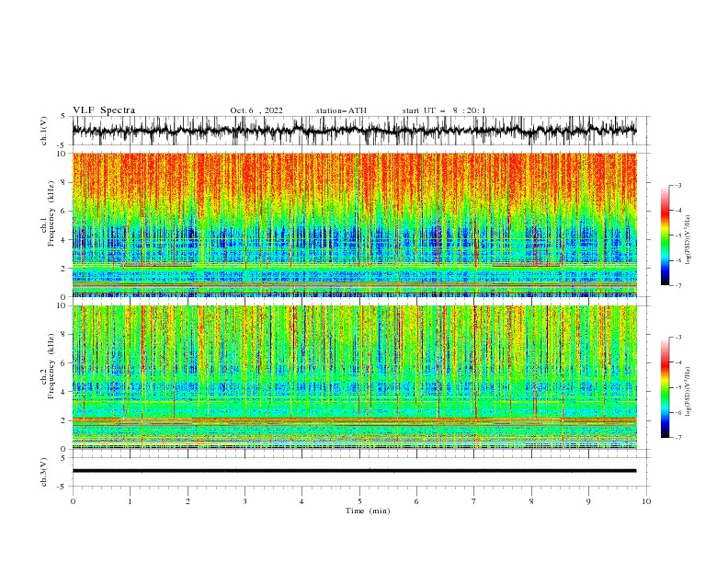Click the "10" tick on the time axis
Viewport: 728px width, 563px height.
[x=646, y=501]
